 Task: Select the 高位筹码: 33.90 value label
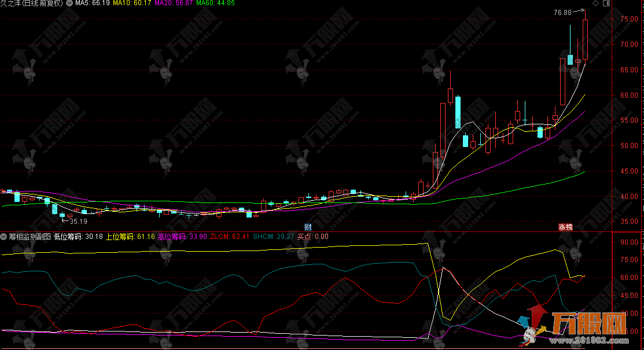(x=182, y=237)
